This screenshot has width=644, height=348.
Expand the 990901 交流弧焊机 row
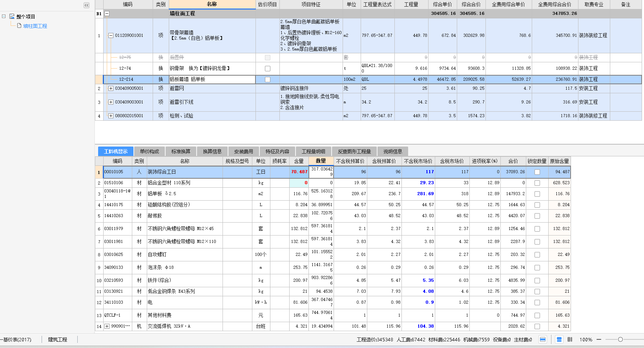click(107, 326)
